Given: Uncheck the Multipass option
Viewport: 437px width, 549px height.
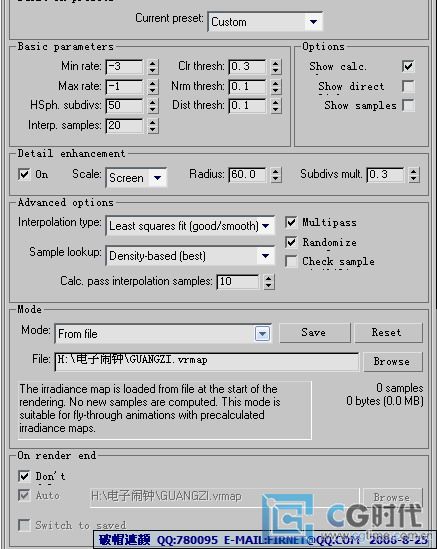Looking at the screenshot, I should point(291,222).
